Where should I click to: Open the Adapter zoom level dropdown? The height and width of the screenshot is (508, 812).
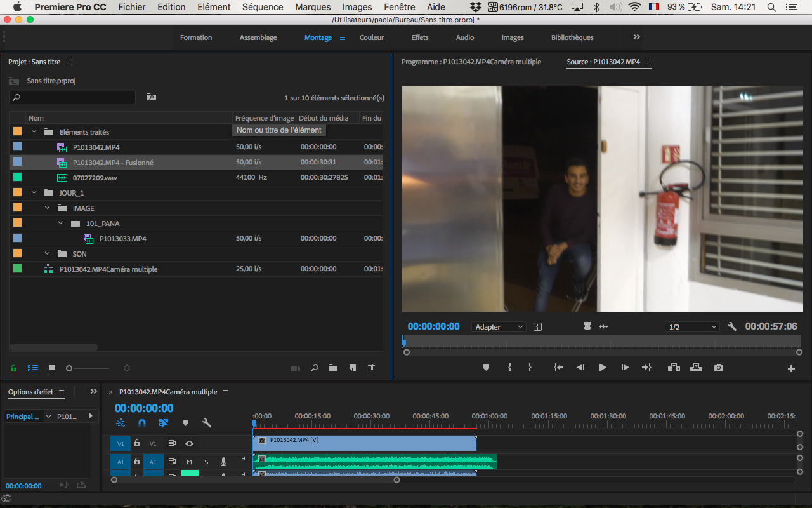(499, 327)
